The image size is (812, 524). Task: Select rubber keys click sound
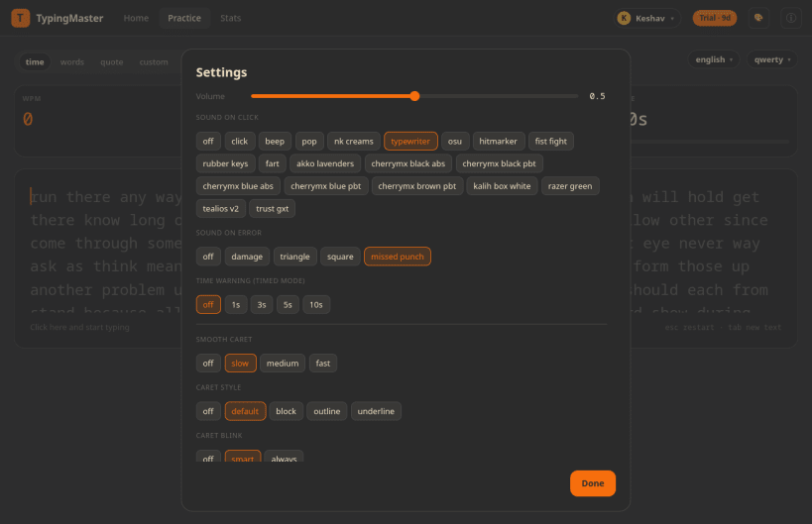pyautogui.click(x=225, y=163)
